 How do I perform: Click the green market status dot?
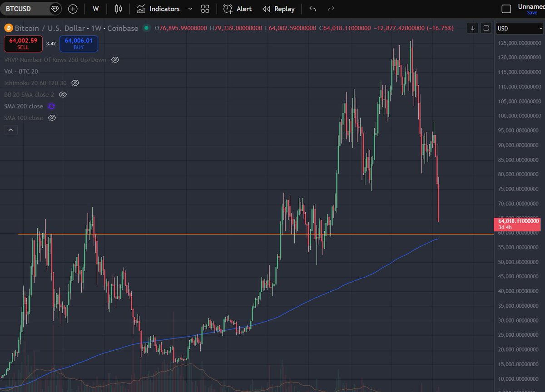coord(146,28)
